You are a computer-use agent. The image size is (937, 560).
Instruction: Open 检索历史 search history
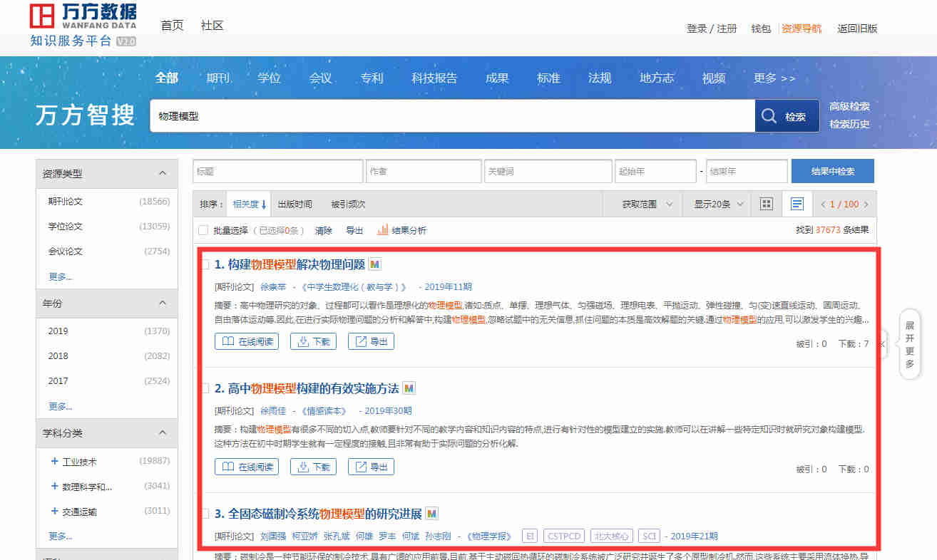(849, 125)
